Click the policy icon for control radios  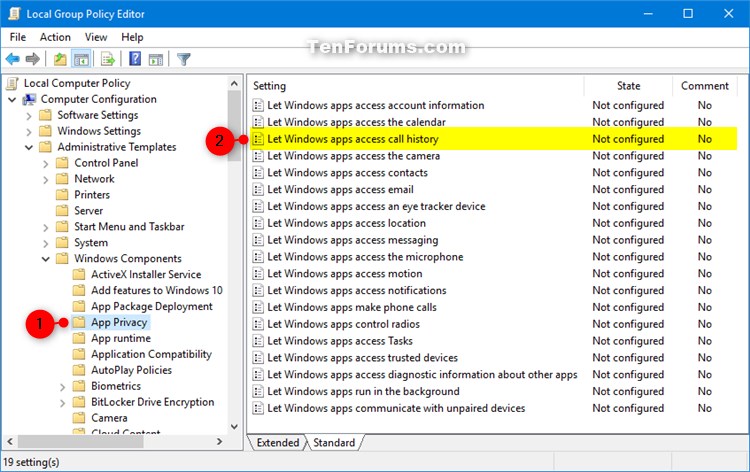click(x=258, y=324)
